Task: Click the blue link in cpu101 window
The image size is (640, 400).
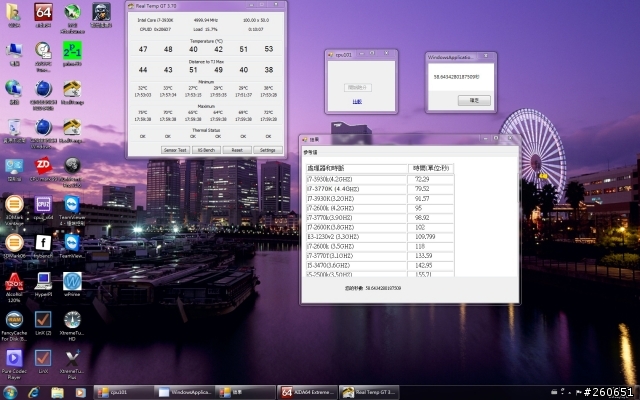Action: [x=357, y=101]
